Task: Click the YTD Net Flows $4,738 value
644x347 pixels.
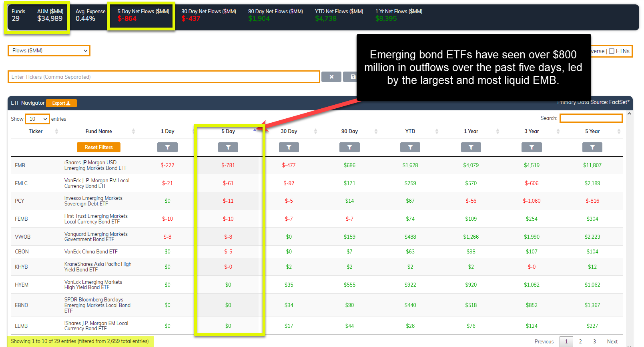Action: (x=326, y=18)
